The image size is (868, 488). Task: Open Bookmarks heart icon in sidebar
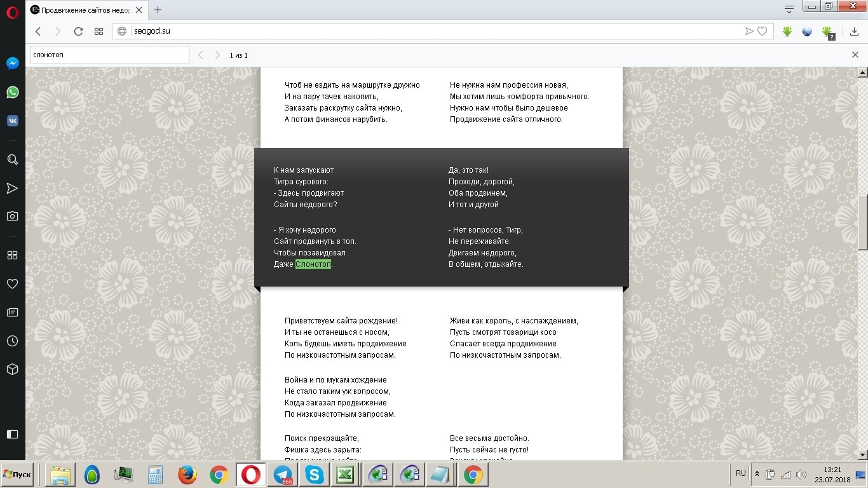pyautogui.click(x=12, y=283)
